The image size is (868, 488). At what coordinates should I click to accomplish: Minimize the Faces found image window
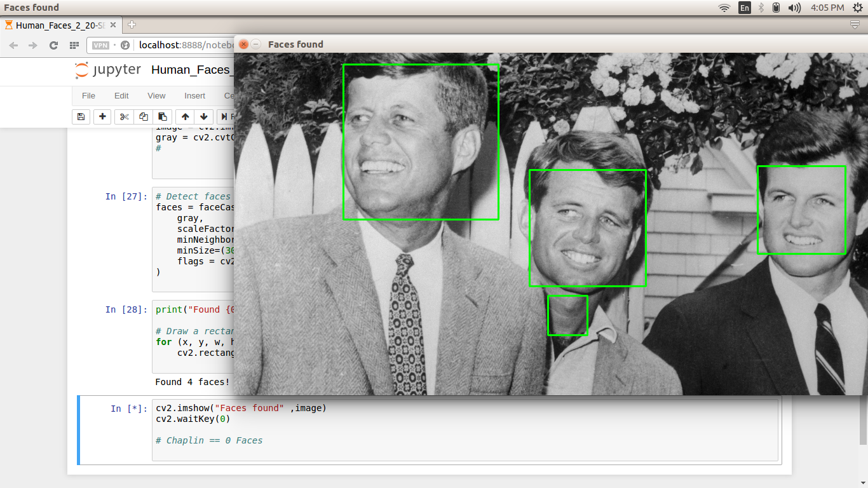(x=256, y=44)
